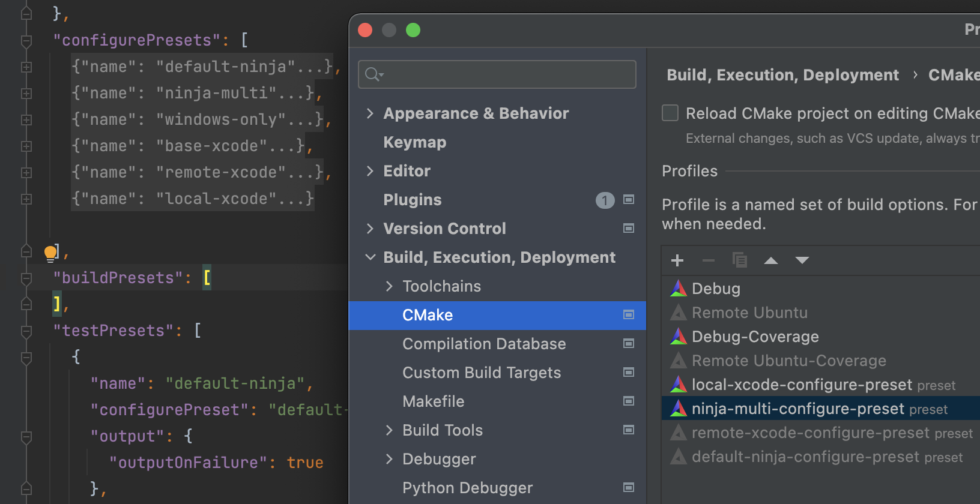Click folded "base-xcode" preset text in editor
The image size is (980, 504).
coord(188,146)
